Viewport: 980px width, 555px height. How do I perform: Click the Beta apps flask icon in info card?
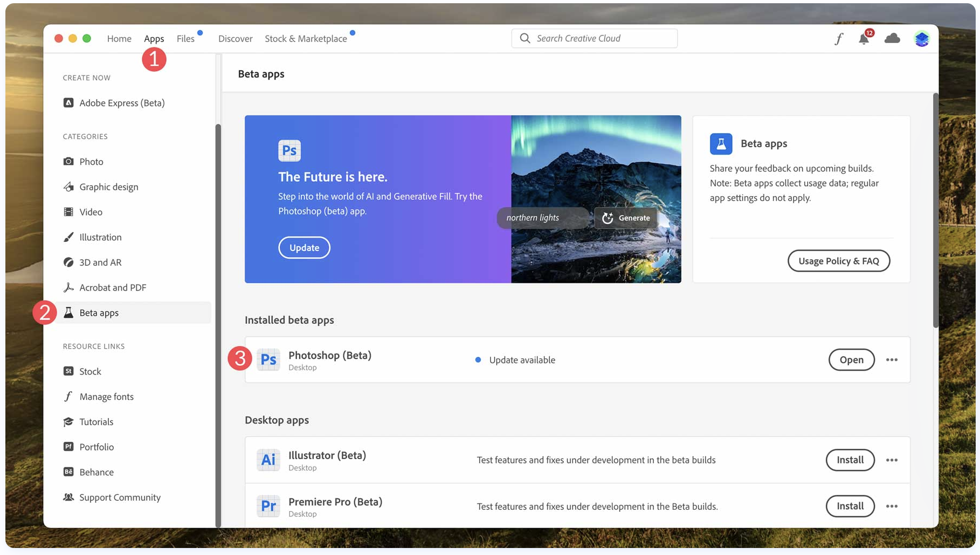(721, 144)
